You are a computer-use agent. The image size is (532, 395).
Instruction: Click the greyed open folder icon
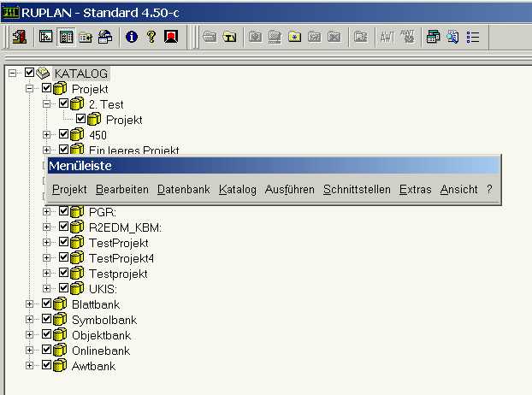point(210,37)
